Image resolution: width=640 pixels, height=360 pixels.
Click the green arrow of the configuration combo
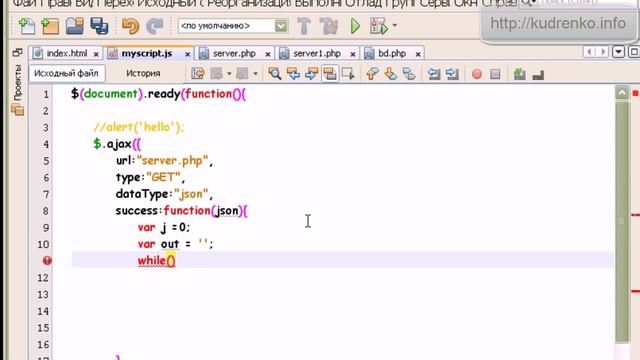(281, 26)
